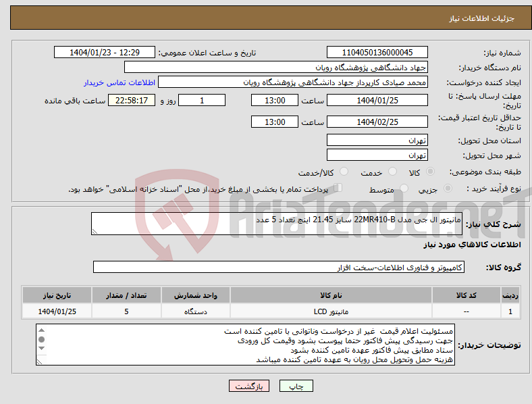Click the resize handle of description textarea
Screen dimensions: 532x404
95,232
